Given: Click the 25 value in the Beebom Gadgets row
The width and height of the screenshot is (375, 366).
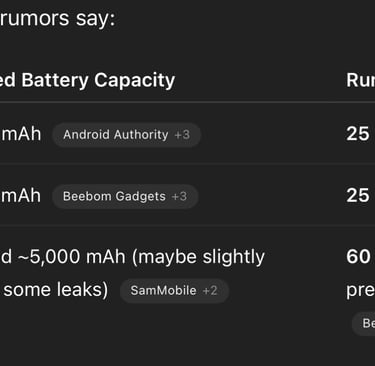Looking at the screenshot, I should 358,196.
